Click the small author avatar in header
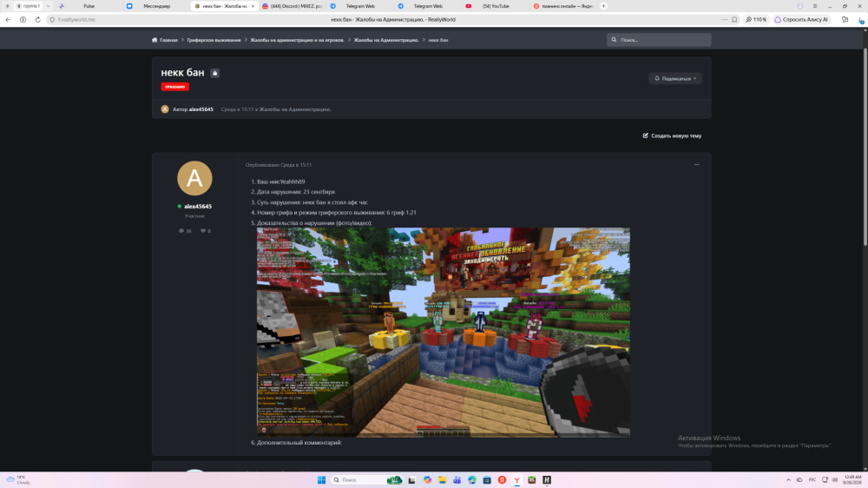The image size is (868, 488). 165,109
